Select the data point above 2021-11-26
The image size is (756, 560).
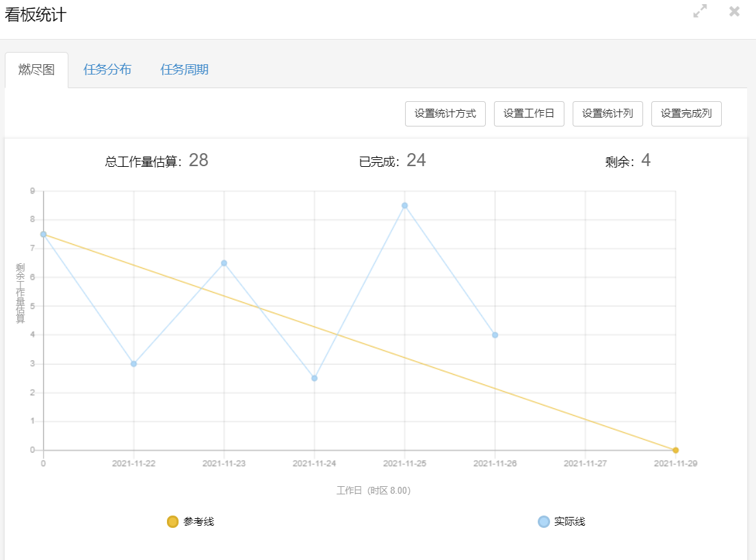point(495,334)
